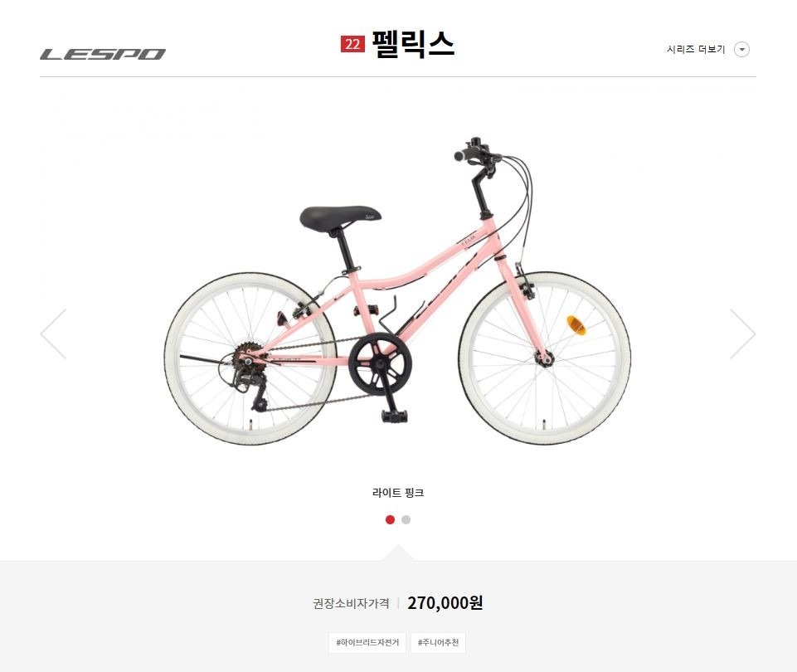The height and width of the screenshot is (672, 797).
Task: Select the gray second color dot
Action: [x=406, y=519]
